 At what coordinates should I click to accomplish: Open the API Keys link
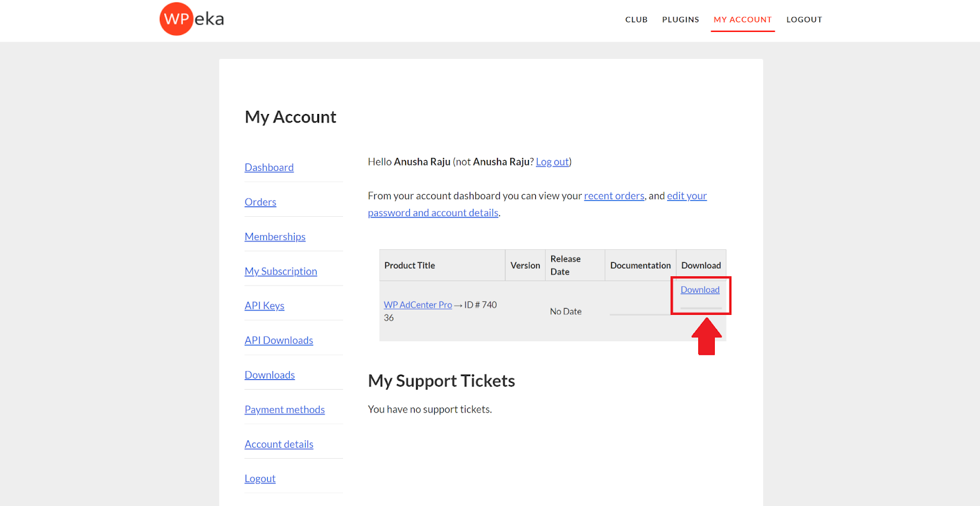coord(265,306)
